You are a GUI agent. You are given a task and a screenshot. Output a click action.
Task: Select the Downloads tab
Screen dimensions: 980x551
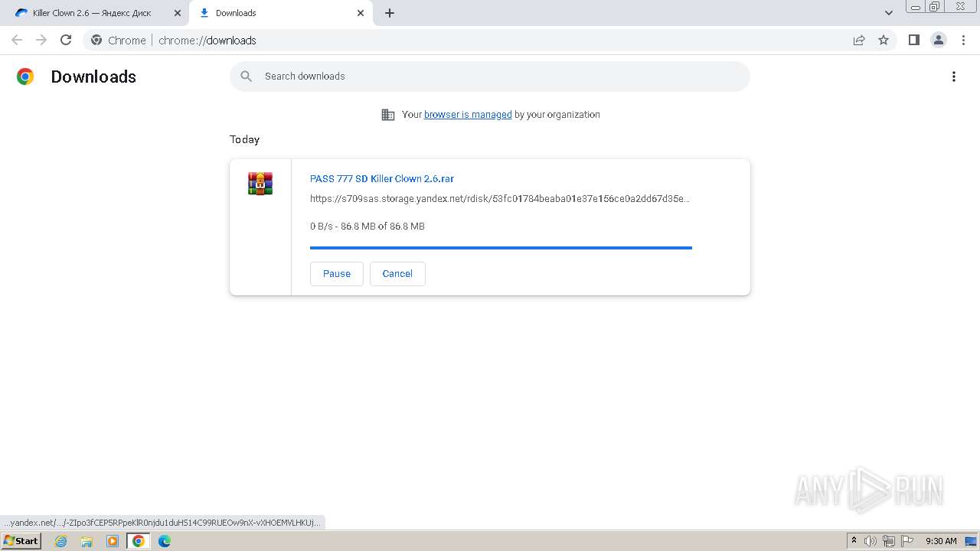(x=281, y=13)
